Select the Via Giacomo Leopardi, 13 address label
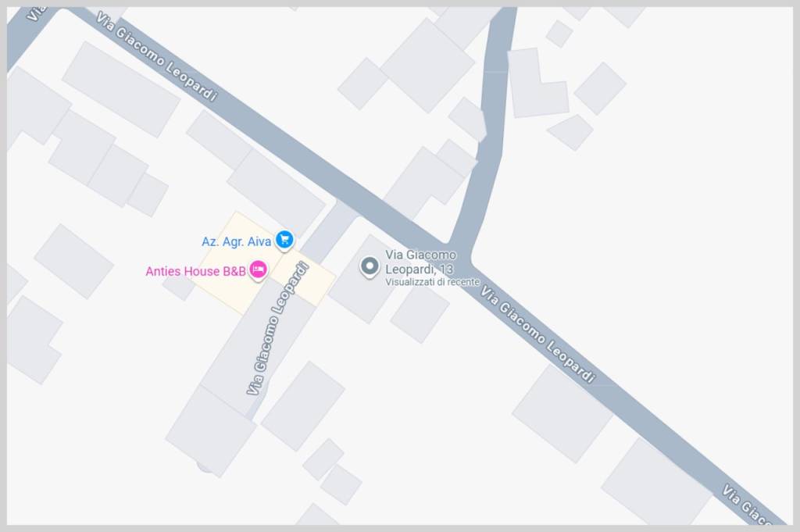 420,262
